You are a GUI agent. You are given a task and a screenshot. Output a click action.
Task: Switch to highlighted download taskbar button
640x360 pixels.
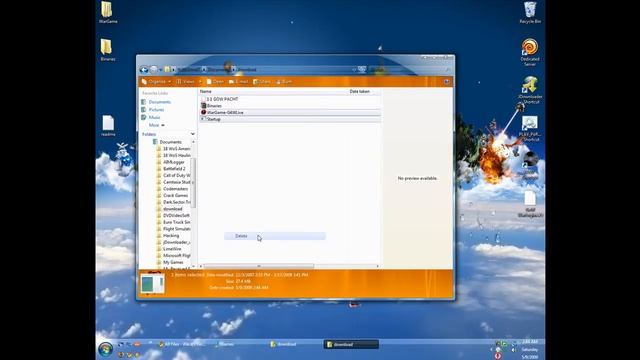(x=351, y=344)
